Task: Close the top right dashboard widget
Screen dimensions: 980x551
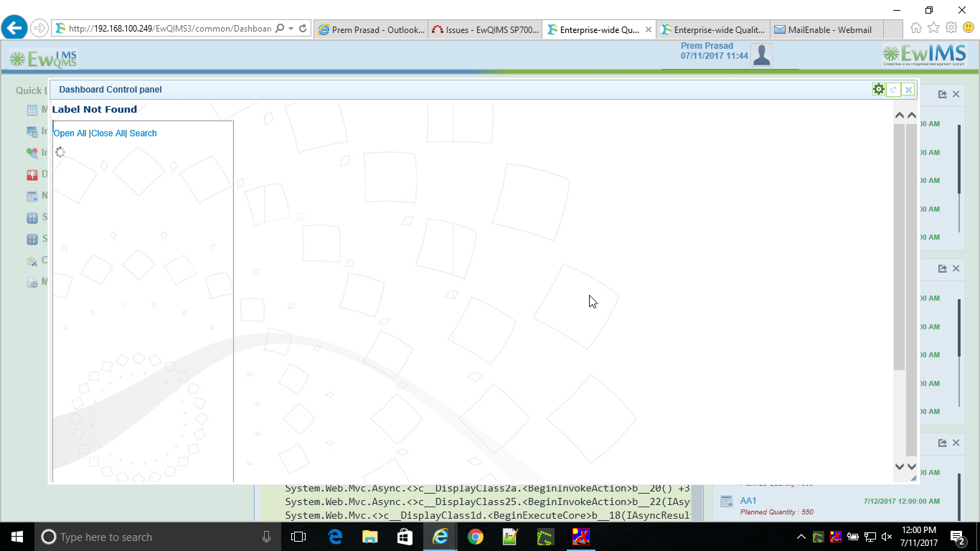Action: pyautogui.click(x=956, y=94)
